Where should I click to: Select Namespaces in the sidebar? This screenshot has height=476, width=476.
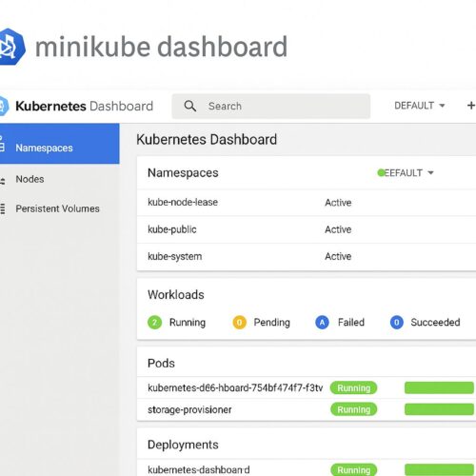(60, 144)
